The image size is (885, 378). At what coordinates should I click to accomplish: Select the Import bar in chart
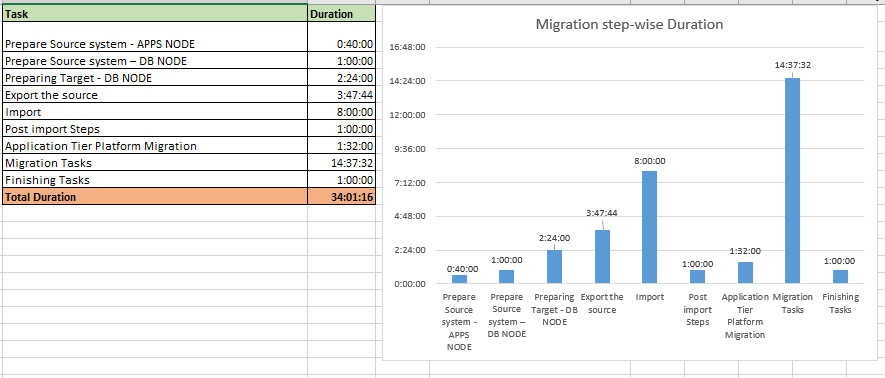650,227
